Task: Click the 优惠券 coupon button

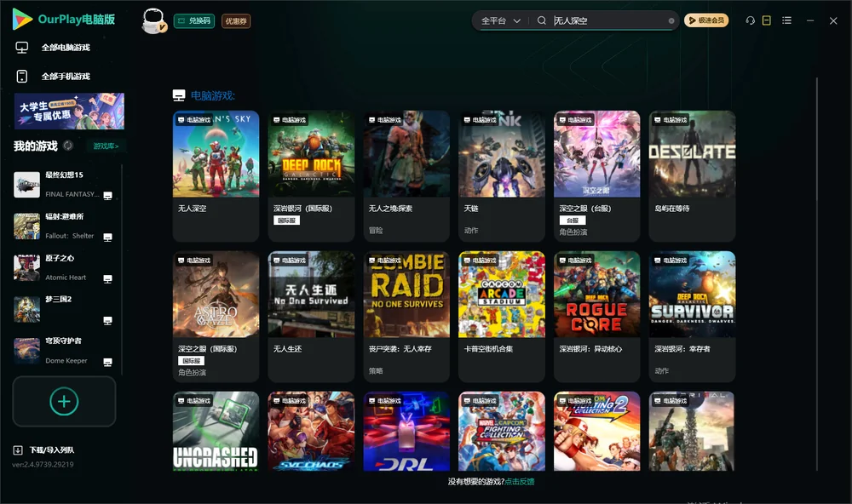Action: point(236,21)
